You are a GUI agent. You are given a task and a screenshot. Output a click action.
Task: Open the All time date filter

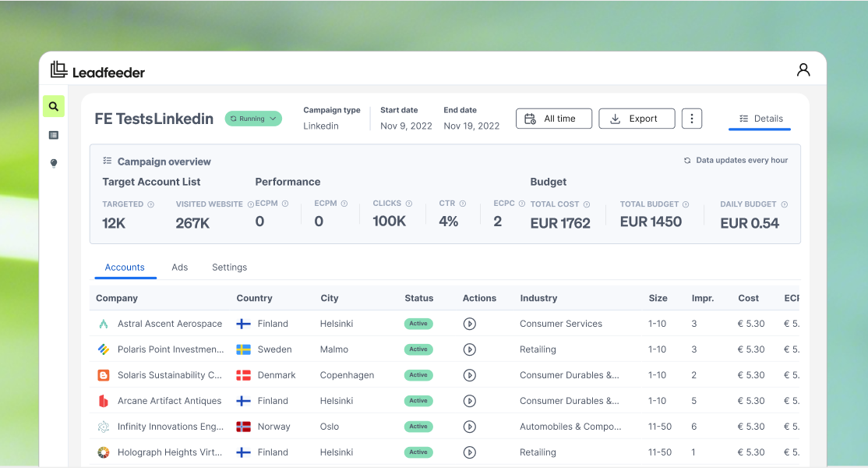pyautogui.click(x=553, y=119)
